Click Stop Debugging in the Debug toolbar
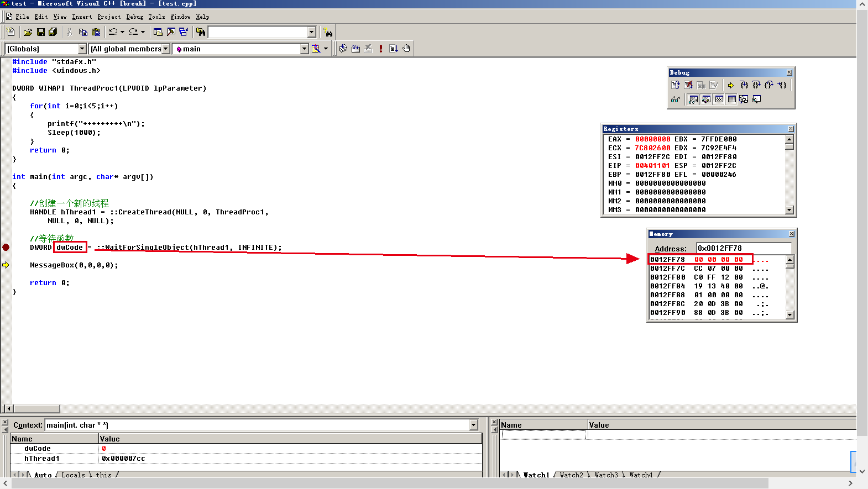Viewport: 868px width, 489px height. [688, 85]
